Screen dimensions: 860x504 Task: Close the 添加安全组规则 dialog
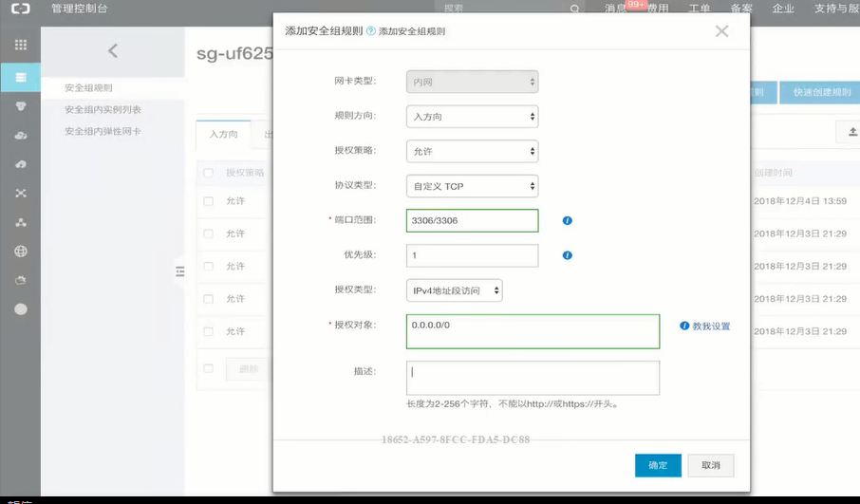tap(721, 31)
